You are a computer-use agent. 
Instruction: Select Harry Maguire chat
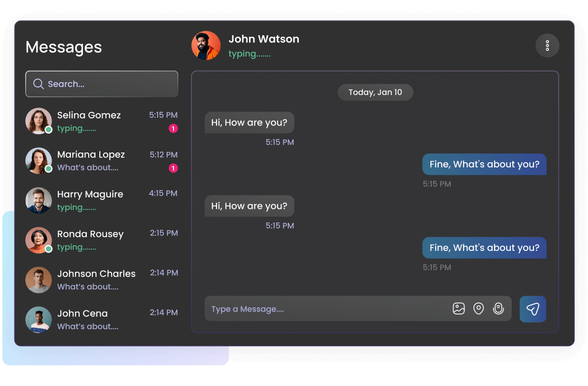101,200
